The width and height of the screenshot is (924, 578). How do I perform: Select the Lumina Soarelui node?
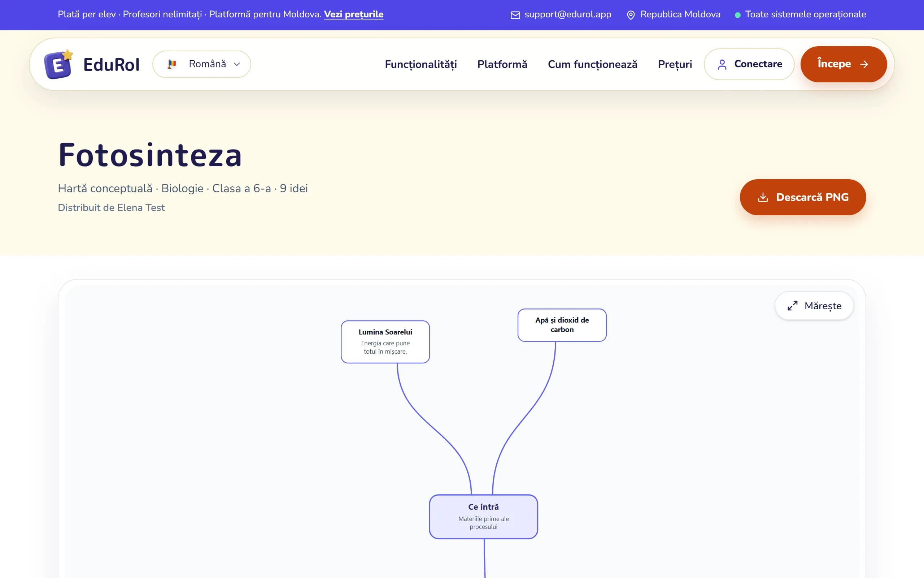(x=385, y=342)
